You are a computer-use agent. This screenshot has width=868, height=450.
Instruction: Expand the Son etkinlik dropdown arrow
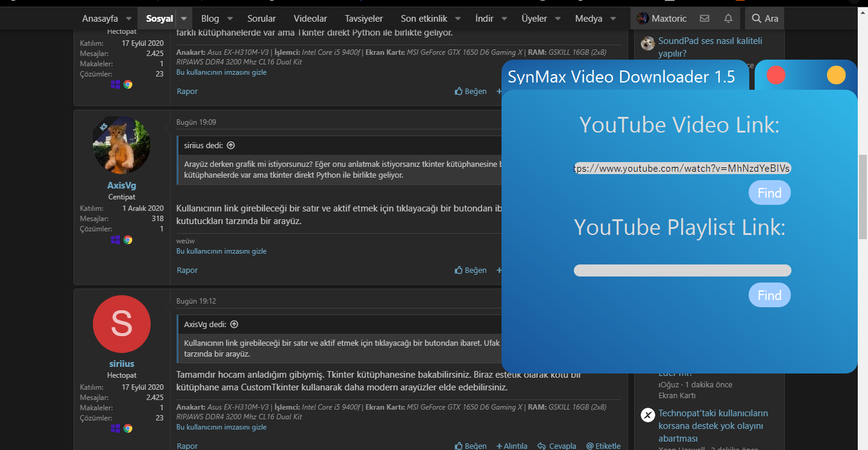[x=458, y=19]
